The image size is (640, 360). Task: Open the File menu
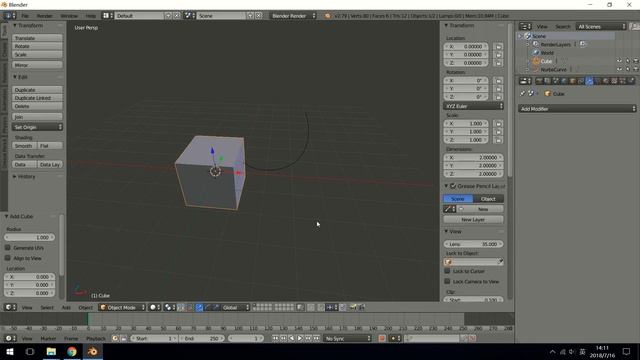pos(25,16)
